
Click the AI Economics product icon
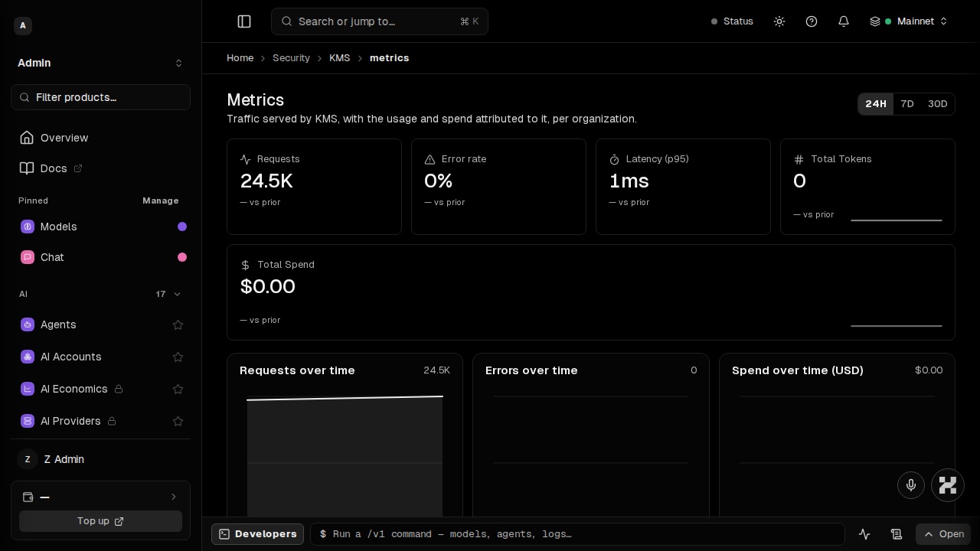point(28,389)
